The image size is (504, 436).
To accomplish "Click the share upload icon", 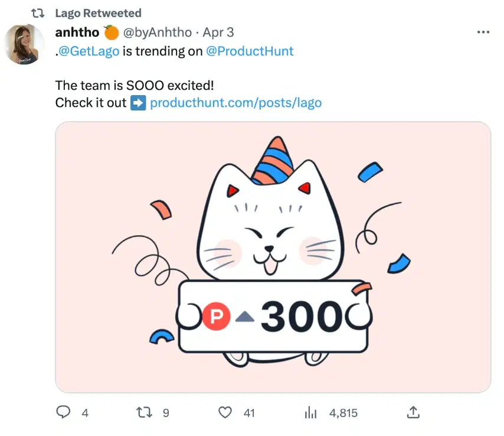I will [414, 412].
